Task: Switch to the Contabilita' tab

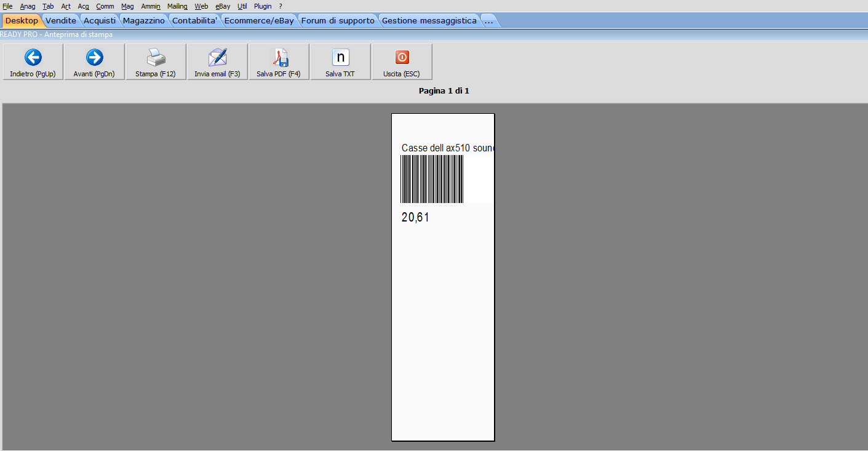Action: click(195, 20)
